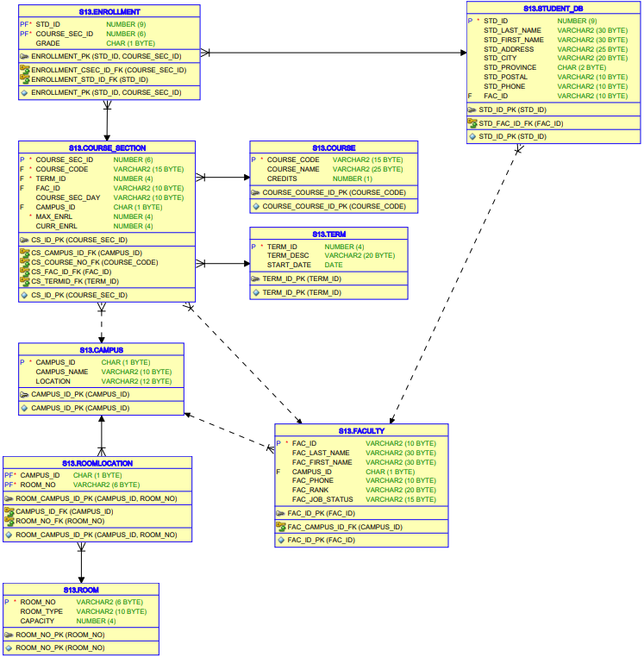The width and height of the screenshot is (644, 657).
Task: Click the GRADE column in ENROLLMENT
Action: (x=109, y=44)
